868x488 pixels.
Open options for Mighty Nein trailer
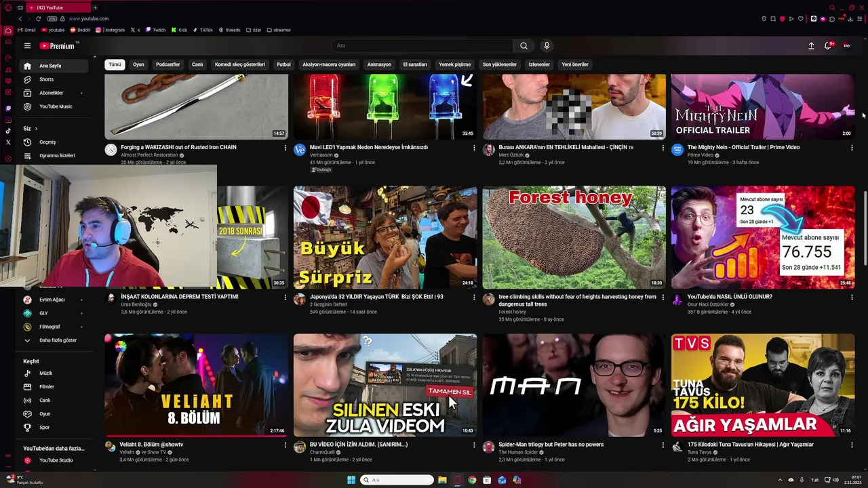[x=852, y=148]
